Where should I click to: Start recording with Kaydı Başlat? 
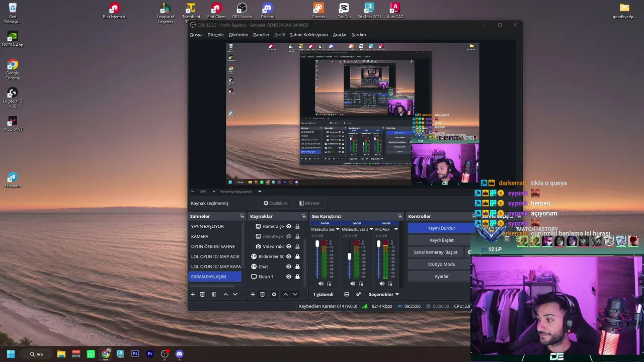pyautogui.click(x=441, y=240)
